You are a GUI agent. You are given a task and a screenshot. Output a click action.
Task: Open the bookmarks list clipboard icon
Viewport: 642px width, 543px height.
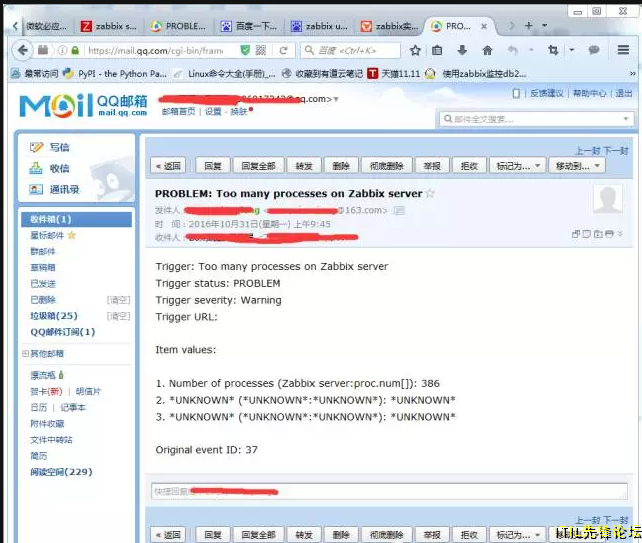(437, 50)
